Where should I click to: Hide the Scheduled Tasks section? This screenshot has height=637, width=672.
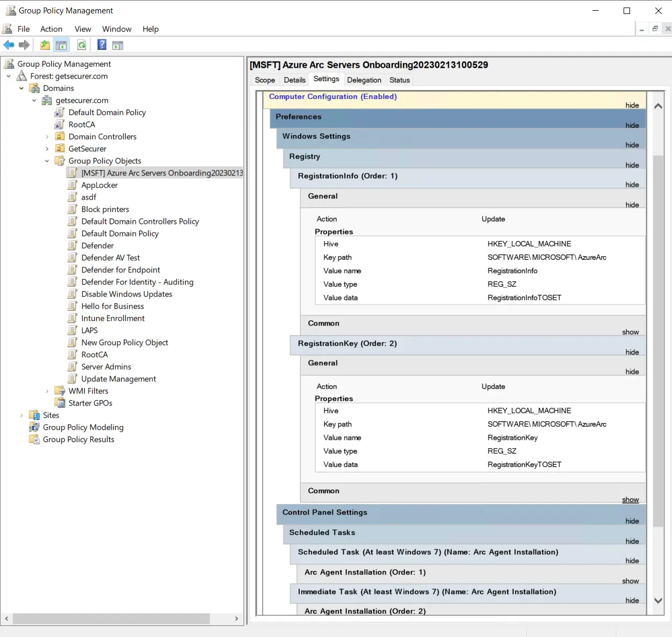pos(632,541)
